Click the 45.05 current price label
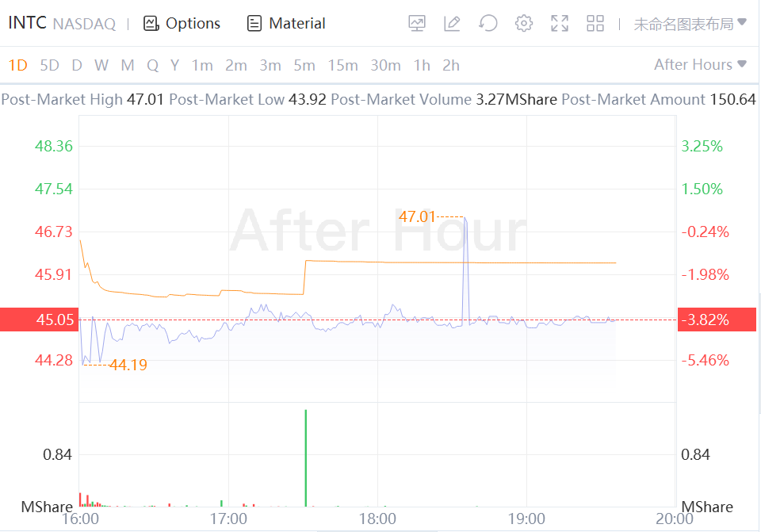 point(38,320)
